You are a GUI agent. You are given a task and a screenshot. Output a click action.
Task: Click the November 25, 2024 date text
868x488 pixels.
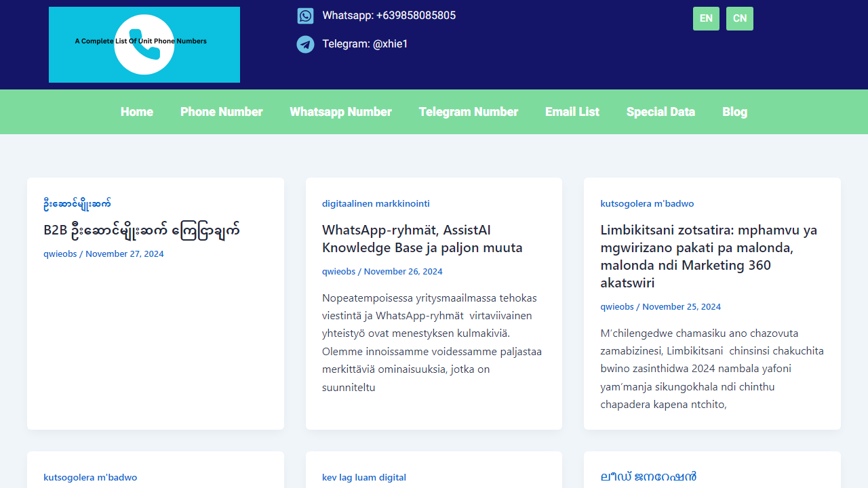682,307
